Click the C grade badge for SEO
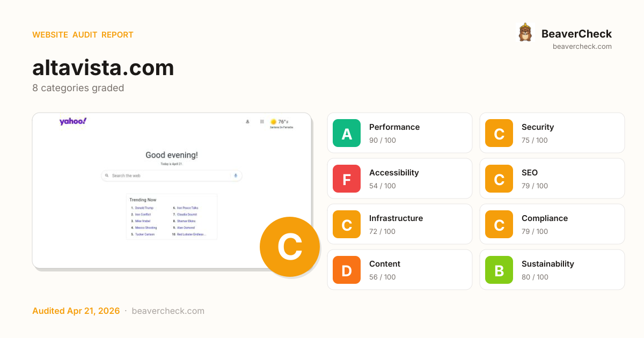Image resolution: width=644 pixels, height=338 pixels. [x=499, y=179]
